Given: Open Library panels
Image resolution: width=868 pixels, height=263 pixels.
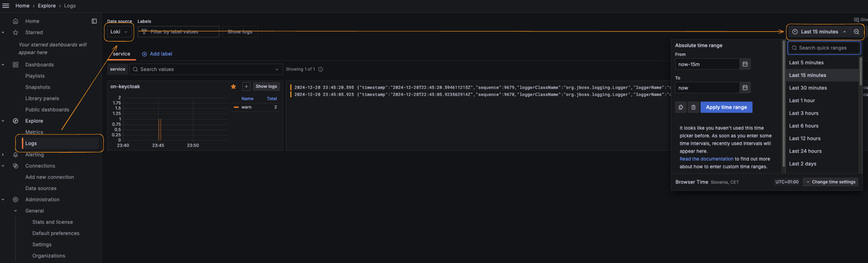Looking at the screenshot, I should (42, 98).
